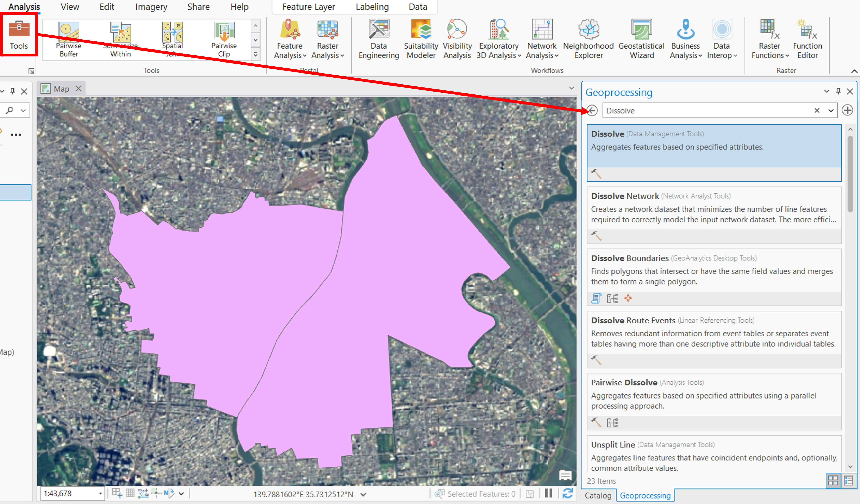Viewport: 860px width, 504px height.
Task: Open Geoprocessing pane options chevron
Action: pyautogui.click(x=827, y=91)
